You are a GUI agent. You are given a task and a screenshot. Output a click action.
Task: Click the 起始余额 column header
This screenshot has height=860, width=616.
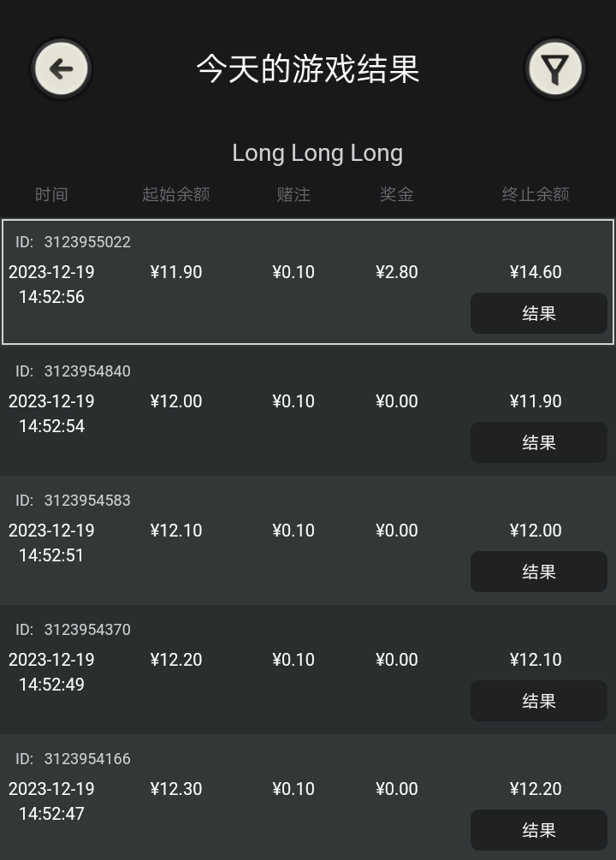176,194
